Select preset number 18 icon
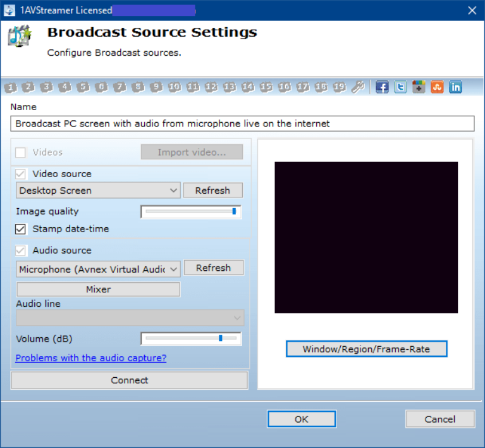485x448 pixels. click(321, 87)
